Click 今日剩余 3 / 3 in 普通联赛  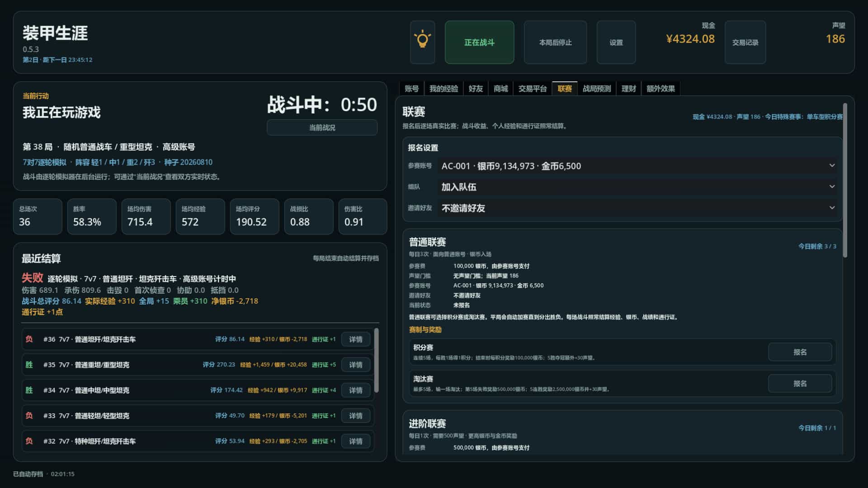pyautogui.click(x=817, y=246)
